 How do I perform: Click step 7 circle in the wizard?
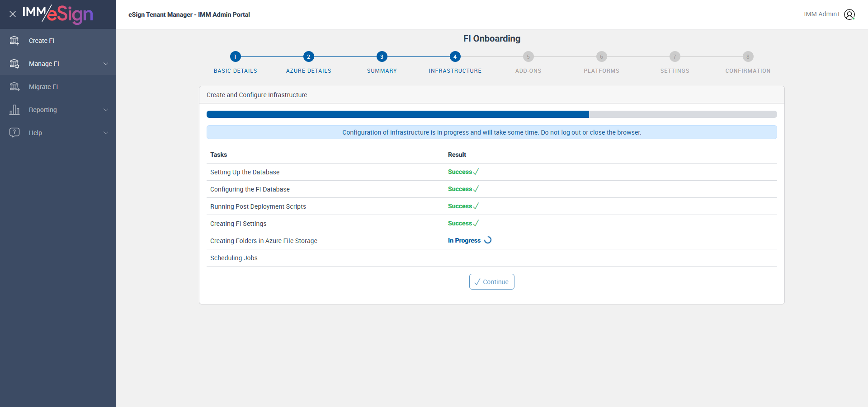pyautogui.click(x=675, y=56)
